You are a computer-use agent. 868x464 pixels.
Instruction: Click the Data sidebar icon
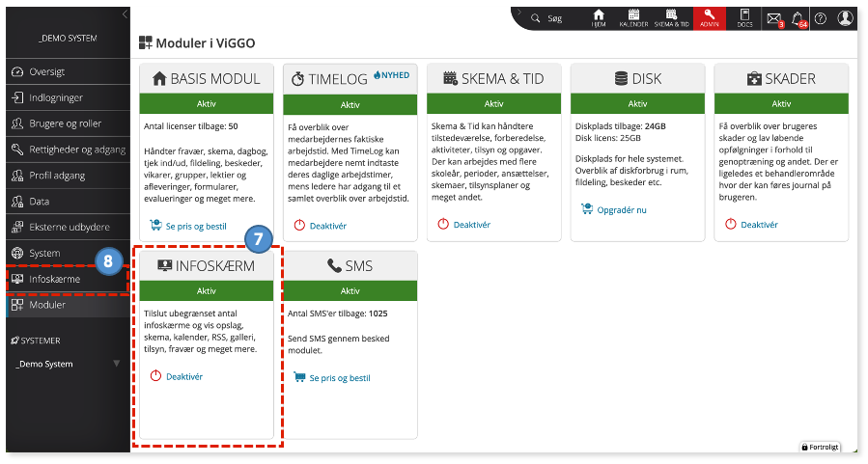[17, 202]
